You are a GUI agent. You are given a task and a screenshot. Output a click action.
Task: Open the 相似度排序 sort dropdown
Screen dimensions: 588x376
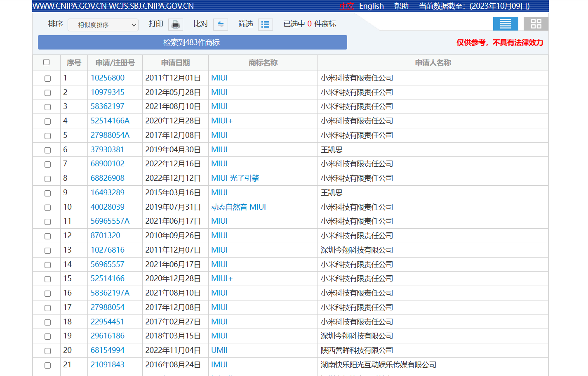(x=103, y=25)
